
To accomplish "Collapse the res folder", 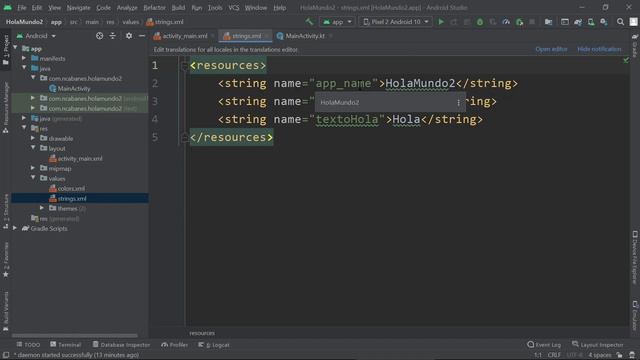I will (x=24, y=128).
